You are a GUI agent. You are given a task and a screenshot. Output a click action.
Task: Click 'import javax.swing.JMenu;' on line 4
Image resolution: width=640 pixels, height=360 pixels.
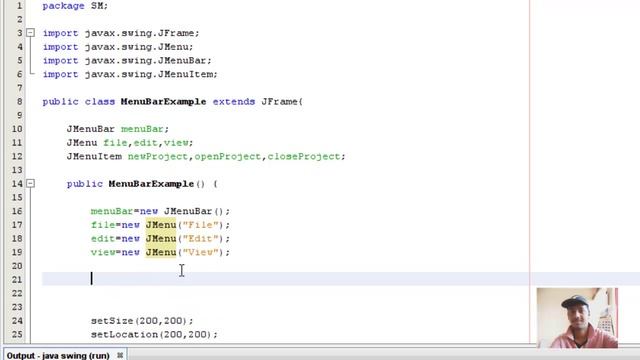[118, 47]
